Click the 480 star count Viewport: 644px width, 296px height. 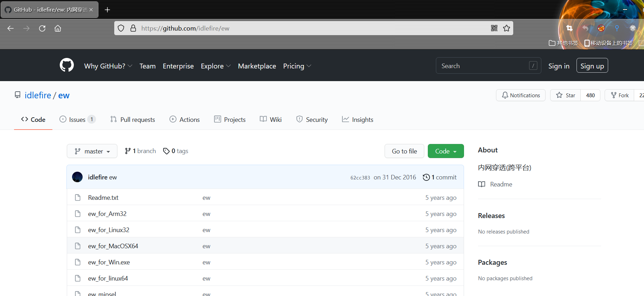[591, 95]
